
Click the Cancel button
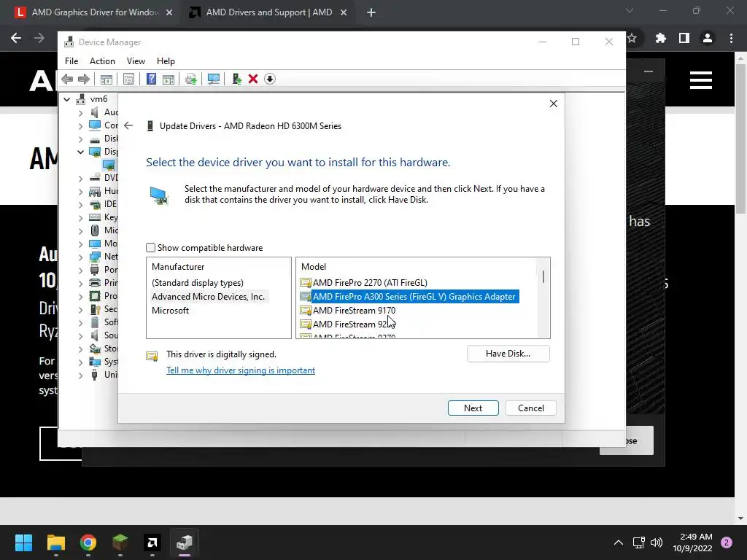[x=531, y=408]
